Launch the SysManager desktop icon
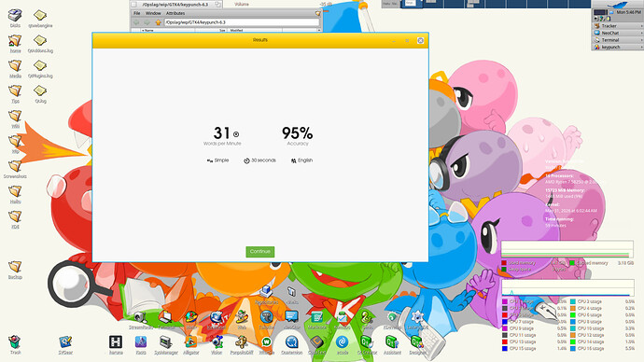 tap(166, 341)
